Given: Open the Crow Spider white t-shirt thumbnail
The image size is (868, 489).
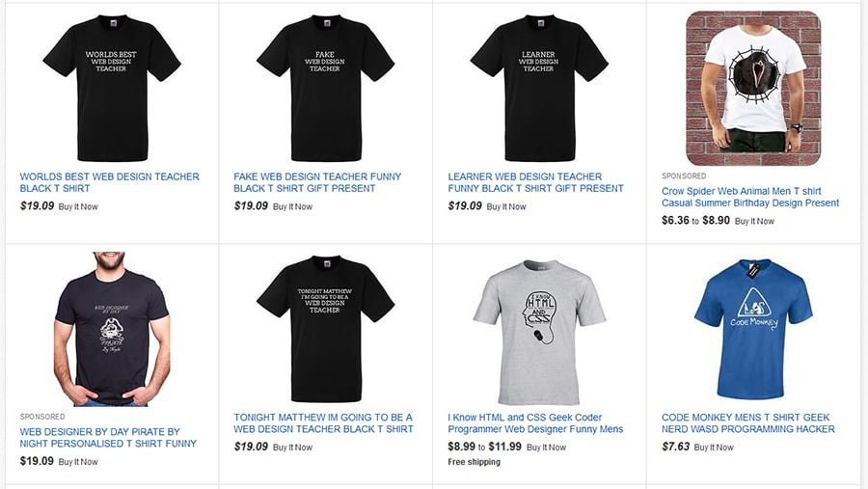Looking at the screenshot, I should tap(753, 88).
